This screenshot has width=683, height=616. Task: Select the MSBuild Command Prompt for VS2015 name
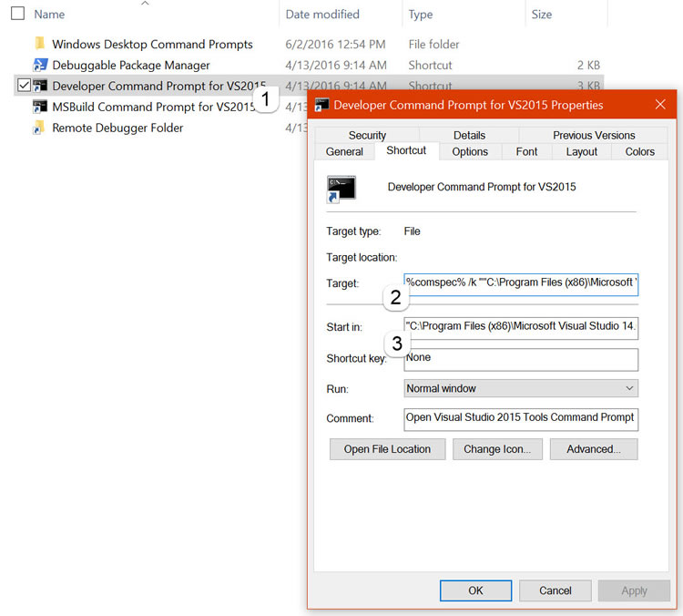(x=153, y=107)
